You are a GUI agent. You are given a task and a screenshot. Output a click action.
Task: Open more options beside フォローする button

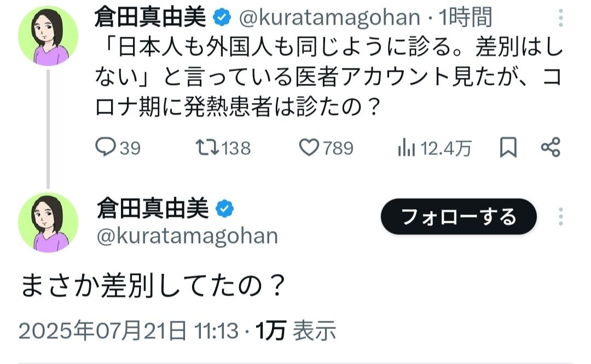point(561,217)
